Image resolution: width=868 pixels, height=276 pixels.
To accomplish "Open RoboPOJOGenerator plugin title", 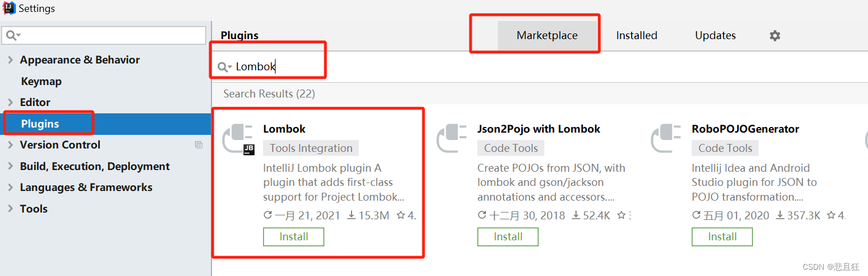I will [746, 129].
